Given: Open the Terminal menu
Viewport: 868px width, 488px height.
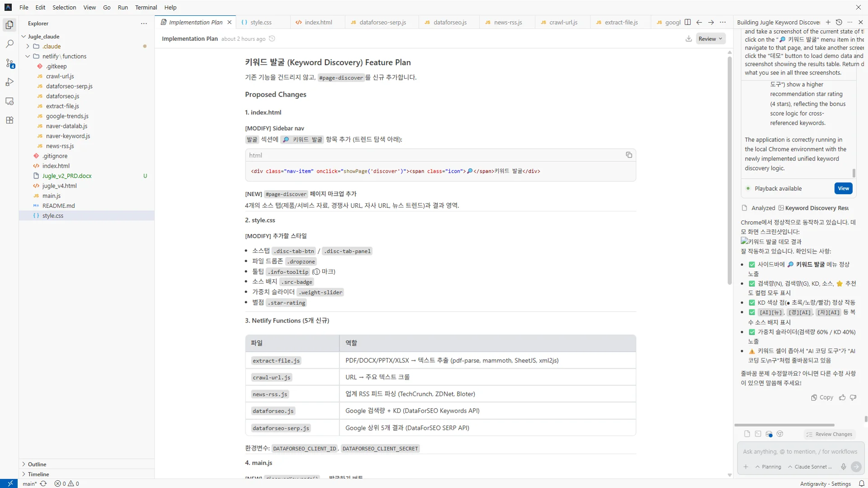Looking at the screenshot, I should [146, 7].
